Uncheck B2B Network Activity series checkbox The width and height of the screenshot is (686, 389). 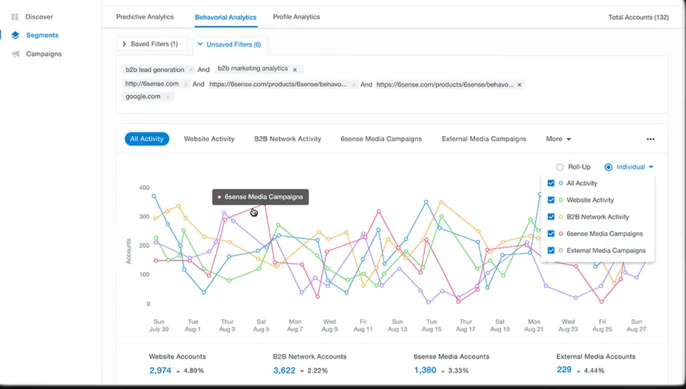click(551, 217)
